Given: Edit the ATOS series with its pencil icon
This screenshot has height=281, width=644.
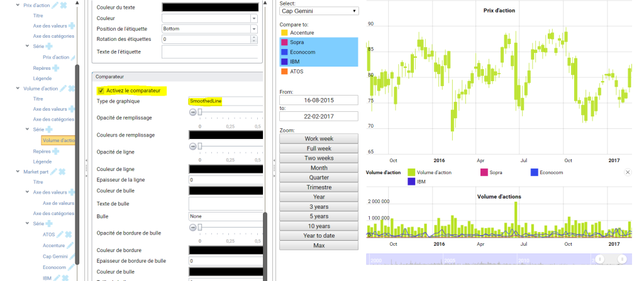Looking at the screenshot, I should tap(60, 234).
